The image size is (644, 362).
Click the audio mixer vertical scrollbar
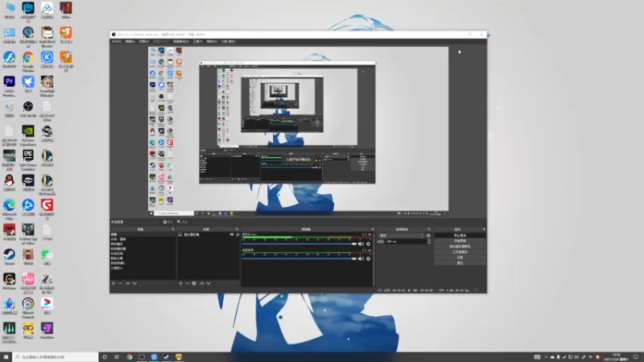(374, 258)
